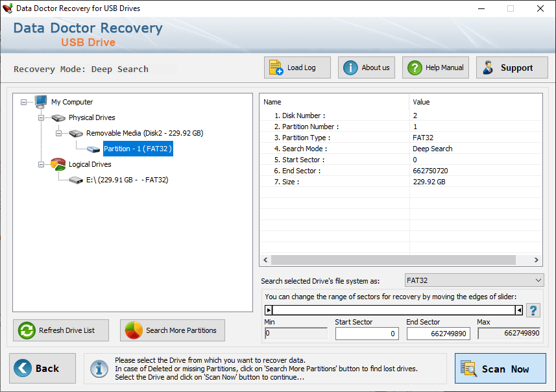Select Removable Media (Disk2 - 229.92 GB)
Image resolution: width=556 pixels, height=392 pixels.
click(x=145, y=133)
